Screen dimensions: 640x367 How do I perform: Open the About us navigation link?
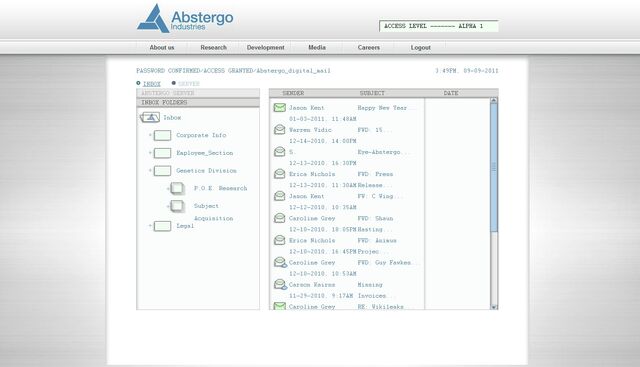[162, 47]
